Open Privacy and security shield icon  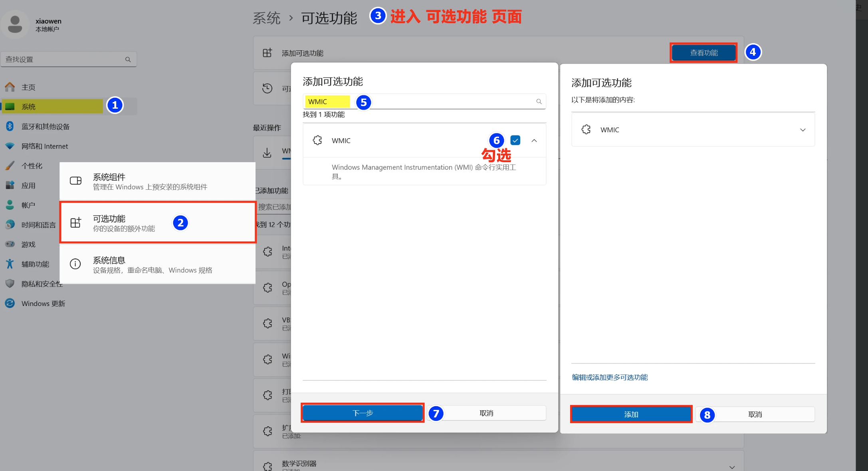click(x=10, y=284)
